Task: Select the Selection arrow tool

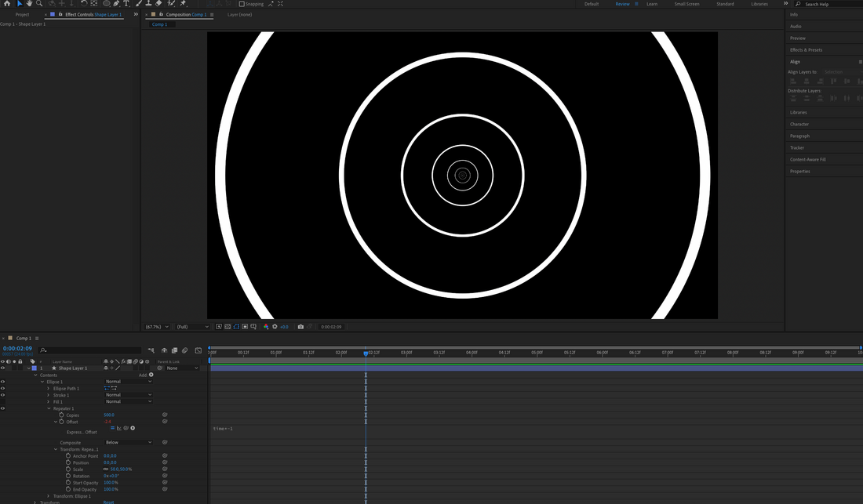Action: 20,3
